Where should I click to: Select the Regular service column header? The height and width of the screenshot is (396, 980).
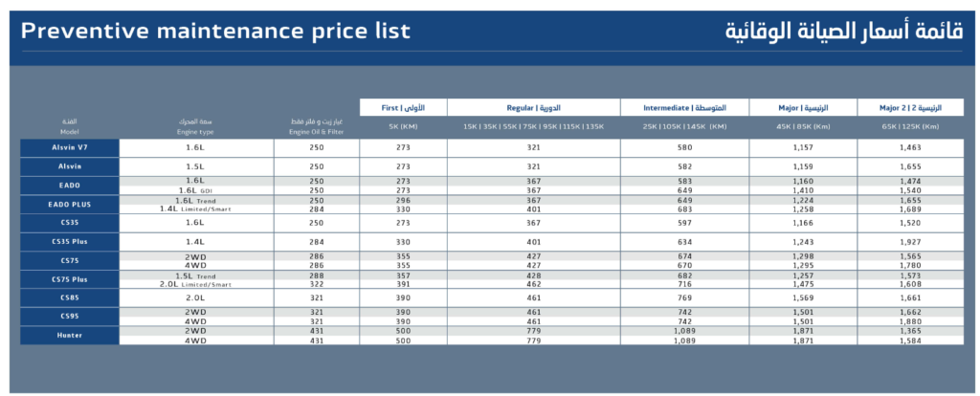pos(533,107)
